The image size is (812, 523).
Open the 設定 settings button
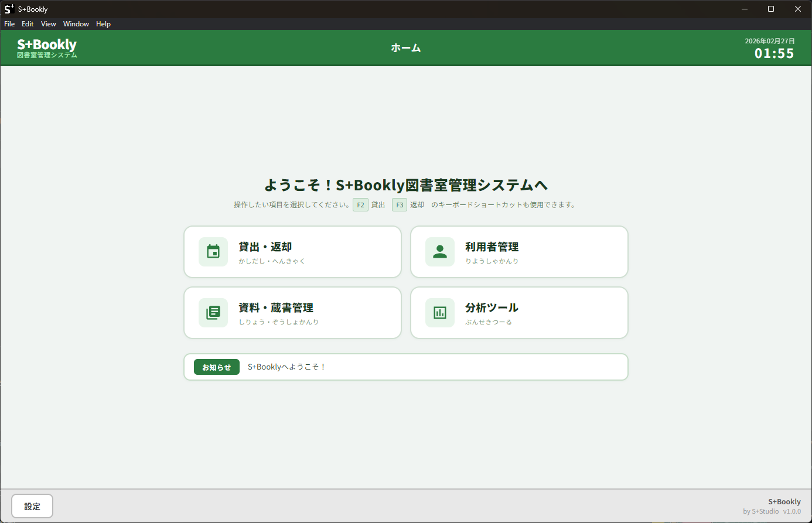tap(32, 506)
